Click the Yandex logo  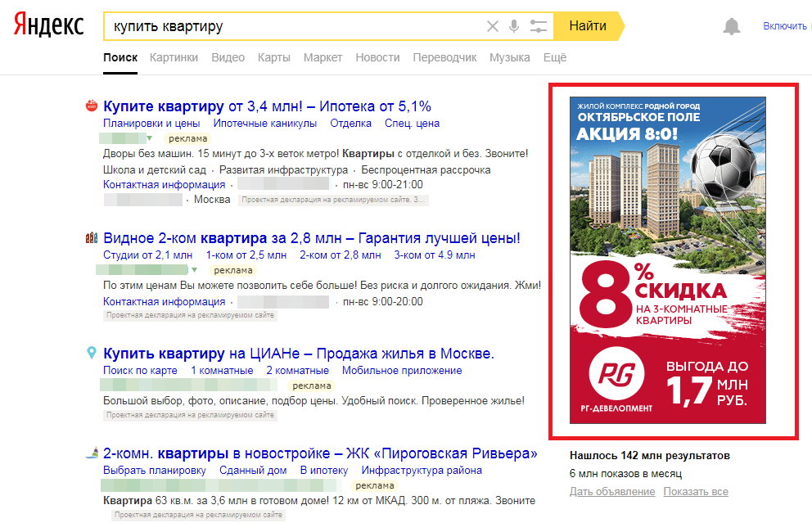[x=48, y=25]
